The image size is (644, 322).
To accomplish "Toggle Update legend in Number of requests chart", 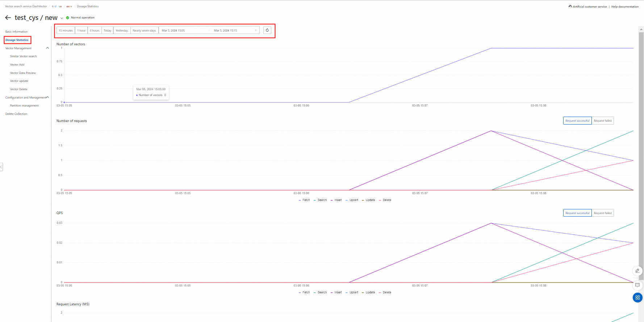I will [368, 200].
